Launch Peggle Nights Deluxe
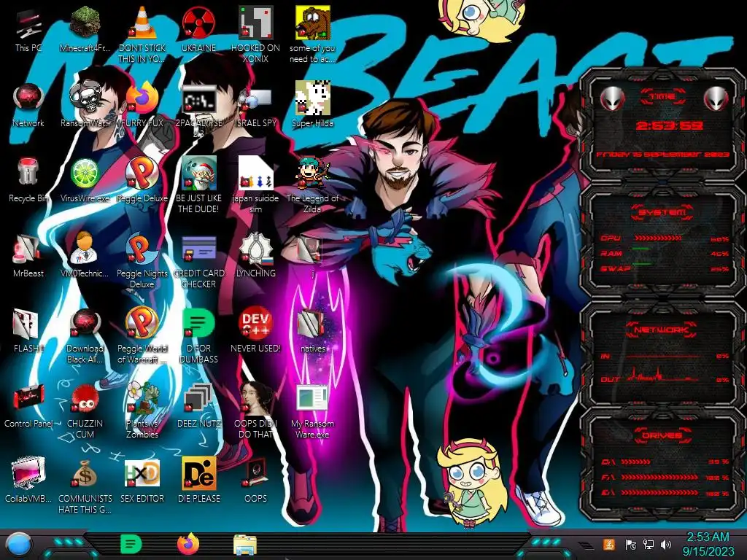 (142, 249)
